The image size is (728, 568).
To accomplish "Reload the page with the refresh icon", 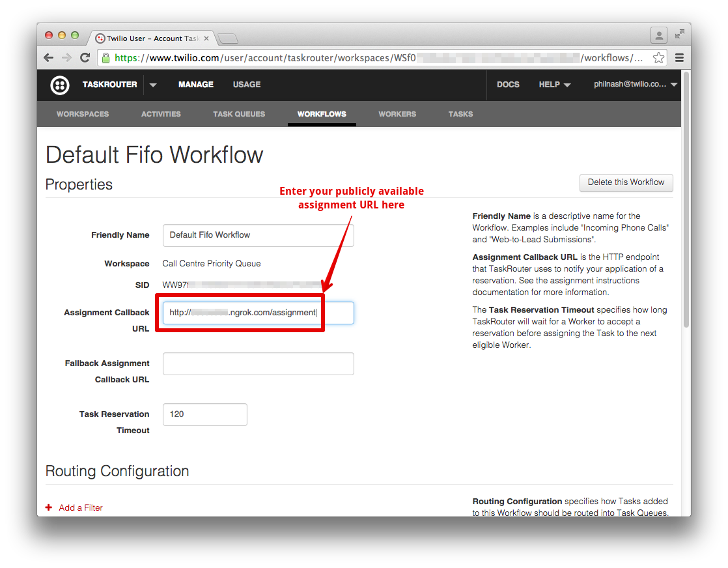I will pos(85,57).
